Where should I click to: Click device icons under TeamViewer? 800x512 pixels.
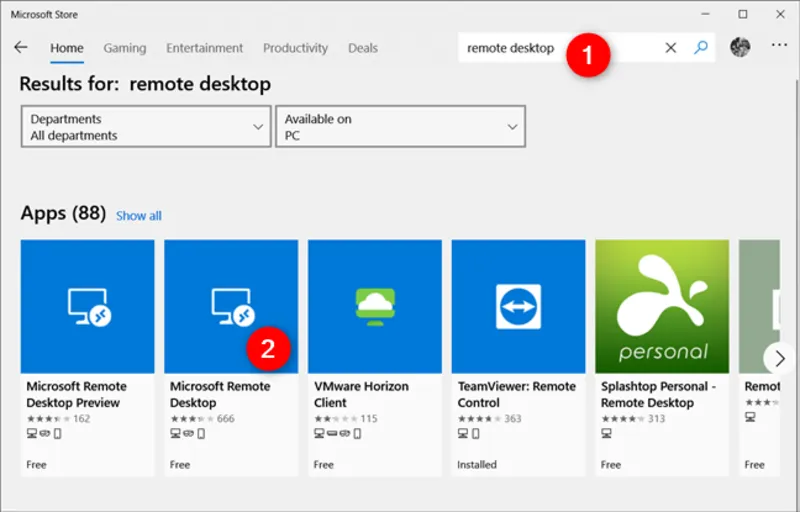point(468,433)
